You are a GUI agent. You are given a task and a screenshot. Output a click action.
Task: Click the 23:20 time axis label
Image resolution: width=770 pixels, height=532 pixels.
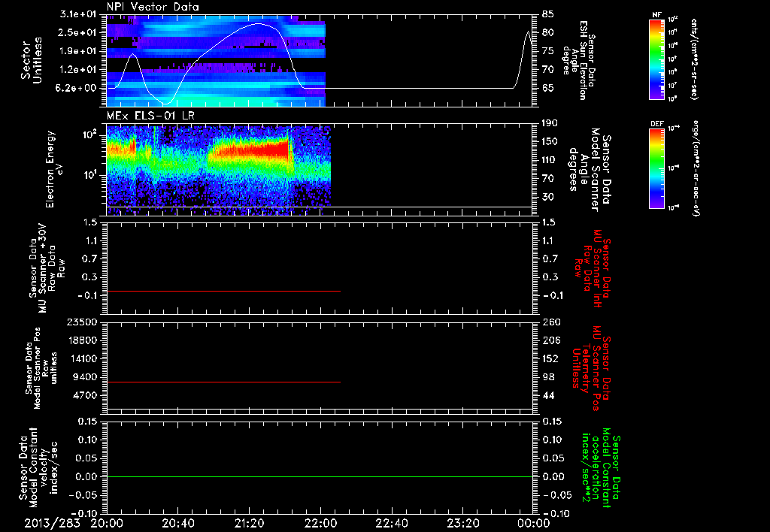(x=462, y=523)
